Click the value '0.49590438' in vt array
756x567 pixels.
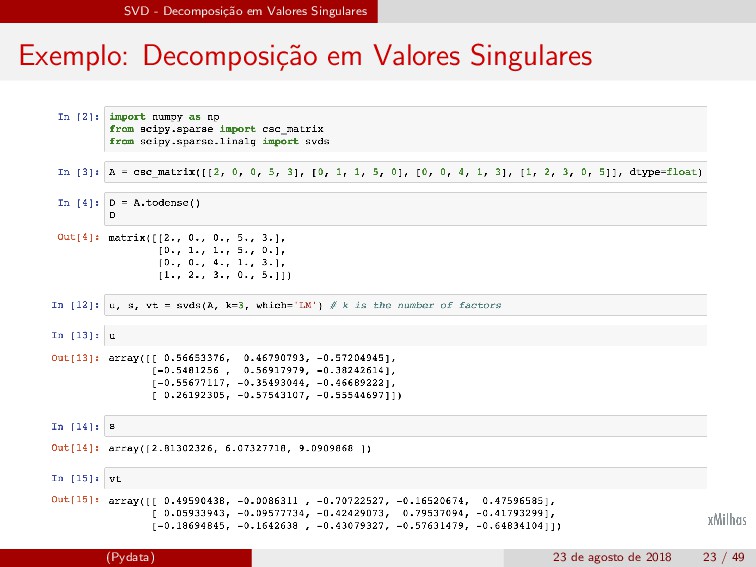194,501
